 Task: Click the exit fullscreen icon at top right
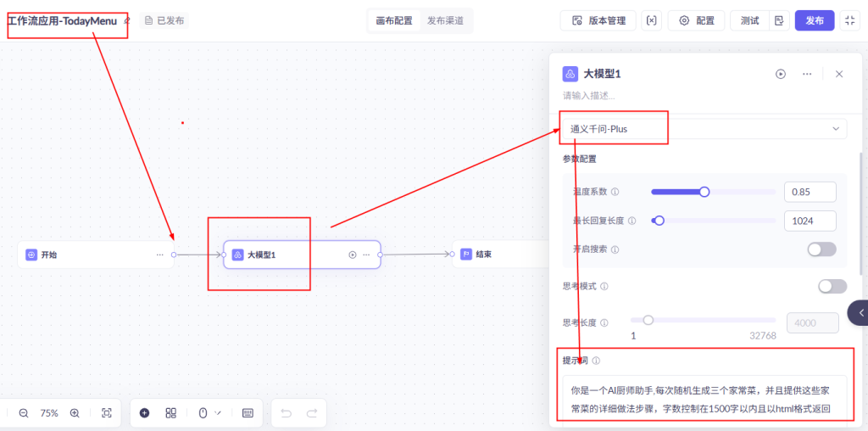pyautogui.click(x=850, y=20)
